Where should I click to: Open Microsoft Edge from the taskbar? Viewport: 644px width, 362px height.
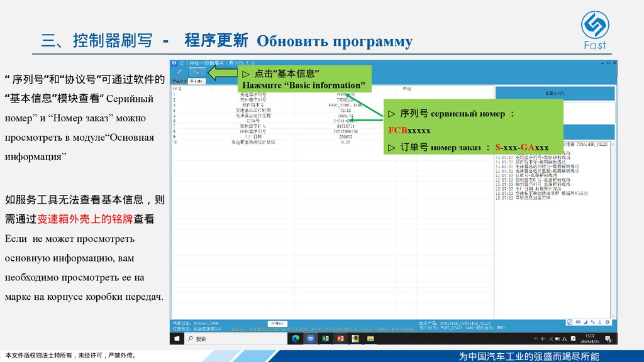(x=296, y=339)
